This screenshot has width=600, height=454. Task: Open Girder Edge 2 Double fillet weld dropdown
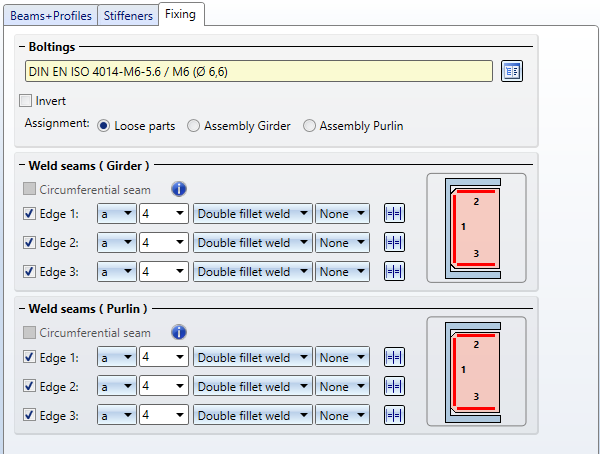point(253,243)
